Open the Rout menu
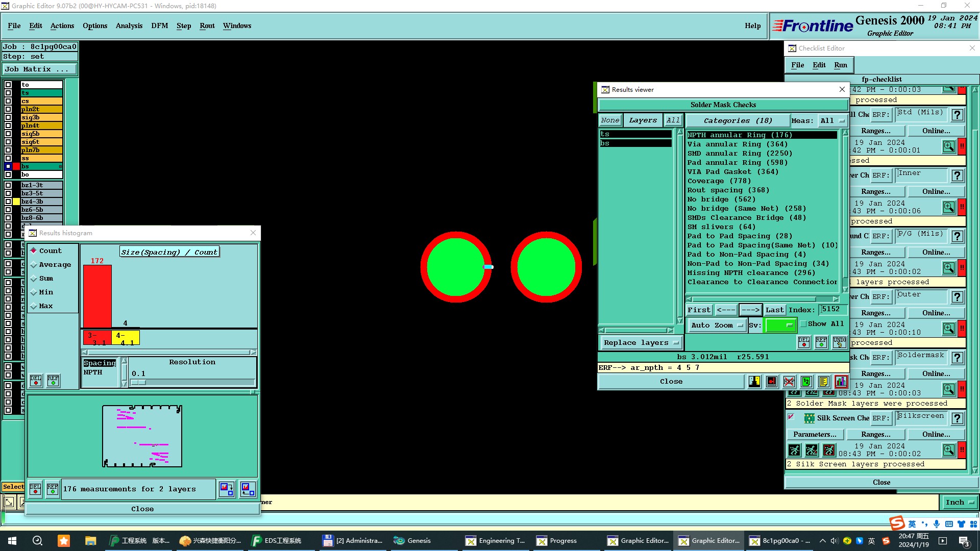Image resolution: width=980 pixels, height=551 pixels. [207, 26]
